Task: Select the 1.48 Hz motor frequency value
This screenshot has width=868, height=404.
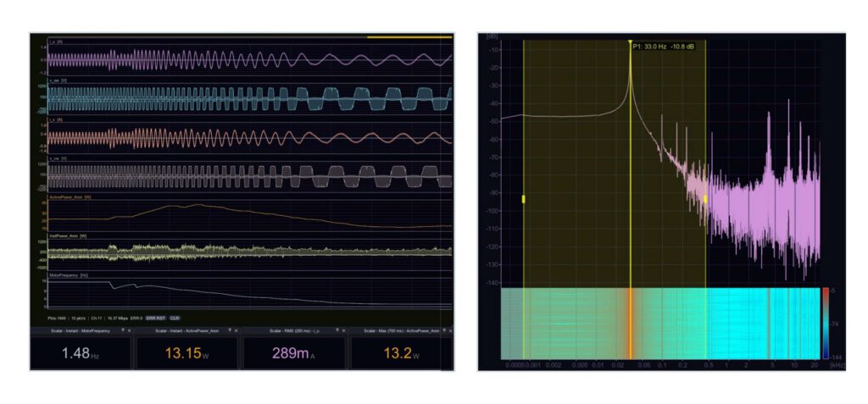Action: 80,353
